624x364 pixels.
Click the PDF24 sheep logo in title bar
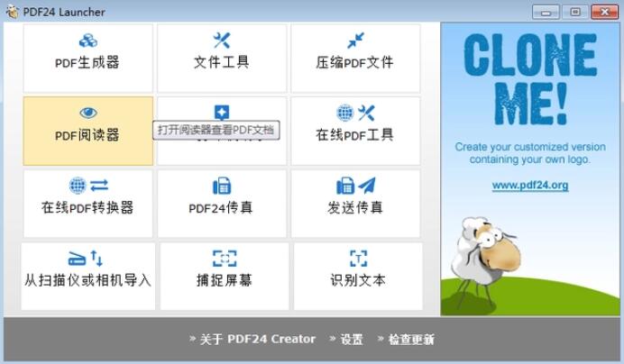click(13, 12)
